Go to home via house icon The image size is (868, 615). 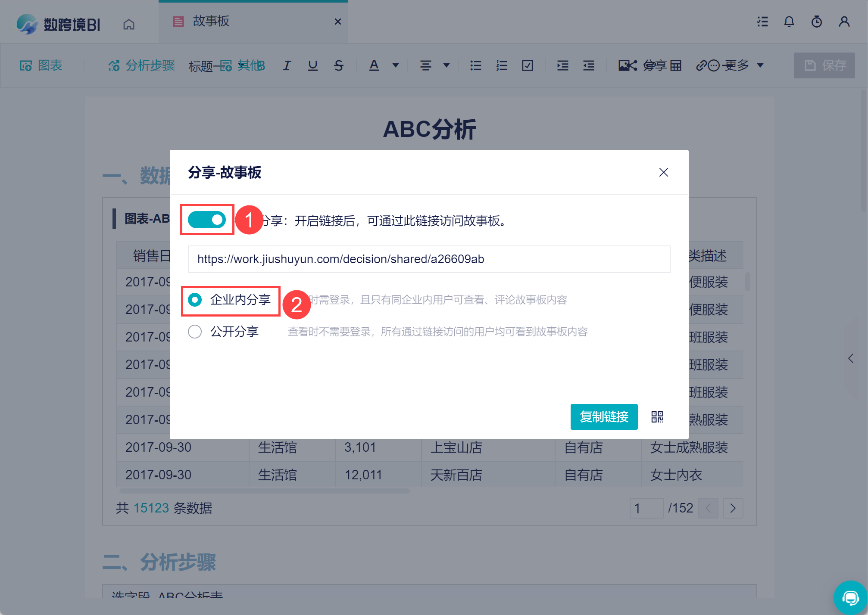click(129, 24)
